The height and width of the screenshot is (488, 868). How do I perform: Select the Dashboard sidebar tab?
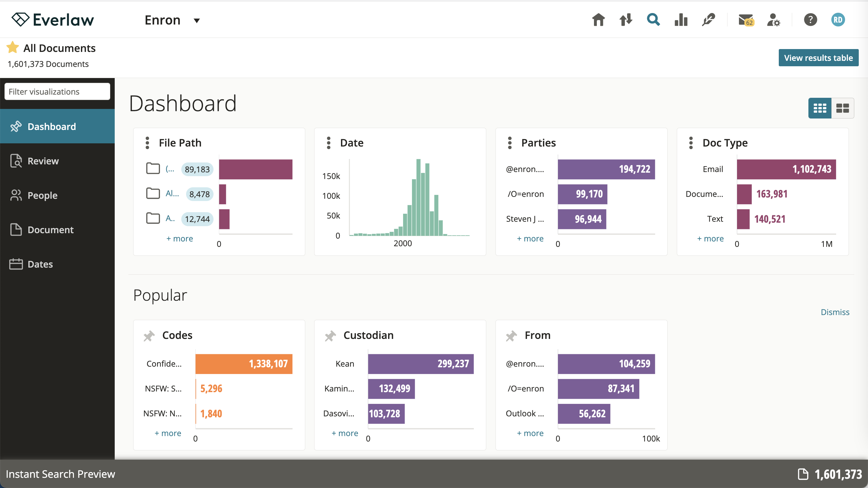57,126
